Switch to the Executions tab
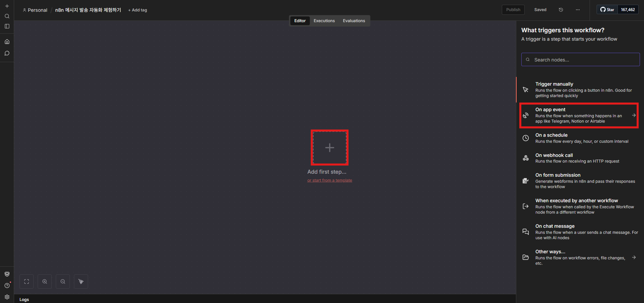Viewport: 644px width, 303px height. [x=324, y=21]
